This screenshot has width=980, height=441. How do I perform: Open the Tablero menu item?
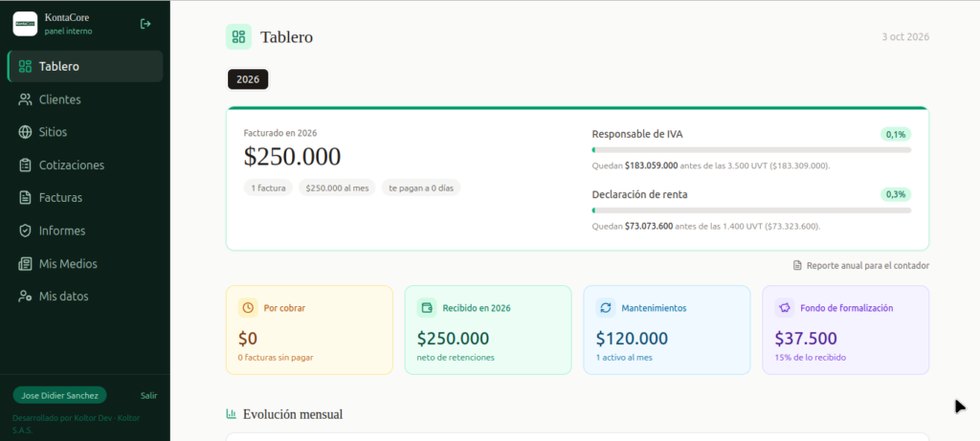tap(85, 66)
